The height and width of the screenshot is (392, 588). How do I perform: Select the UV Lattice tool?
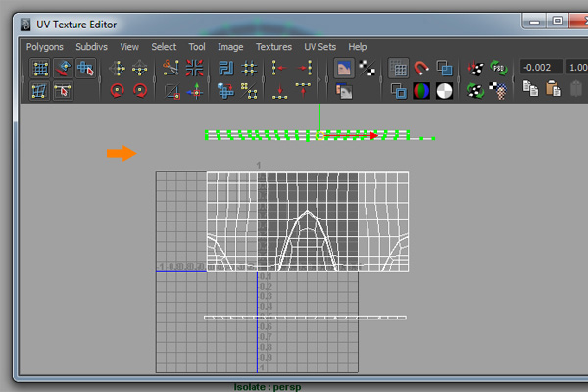coord(40,69)
